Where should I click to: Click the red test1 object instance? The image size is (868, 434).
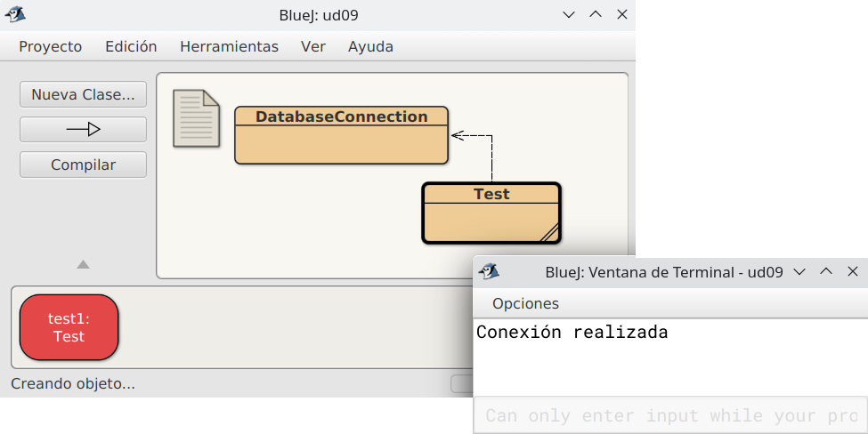pos(69,327)
